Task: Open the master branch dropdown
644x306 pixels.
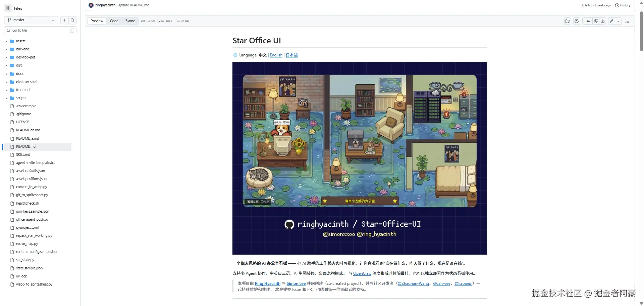Action: 31,20
